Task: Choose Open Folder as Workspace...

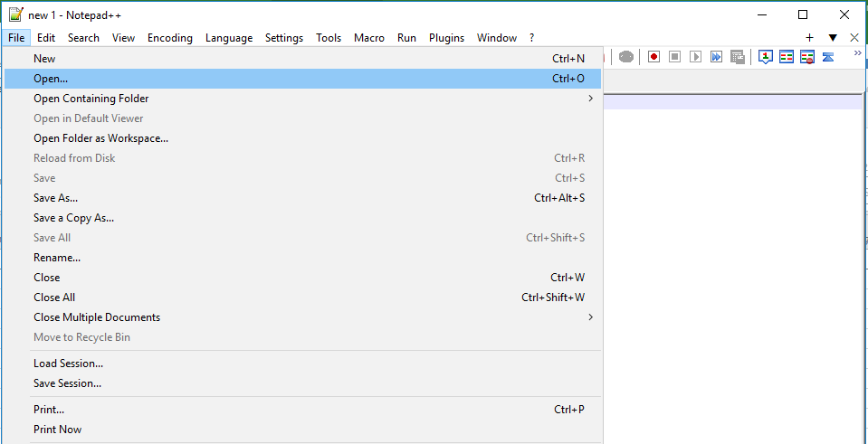Action: [x=100, y=138]
